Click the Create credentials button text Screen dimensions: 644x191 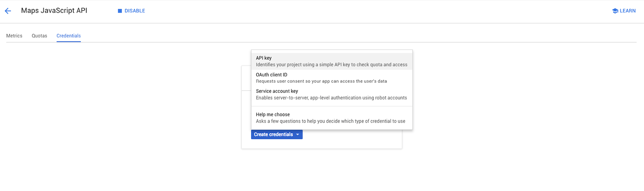[273, 135]
